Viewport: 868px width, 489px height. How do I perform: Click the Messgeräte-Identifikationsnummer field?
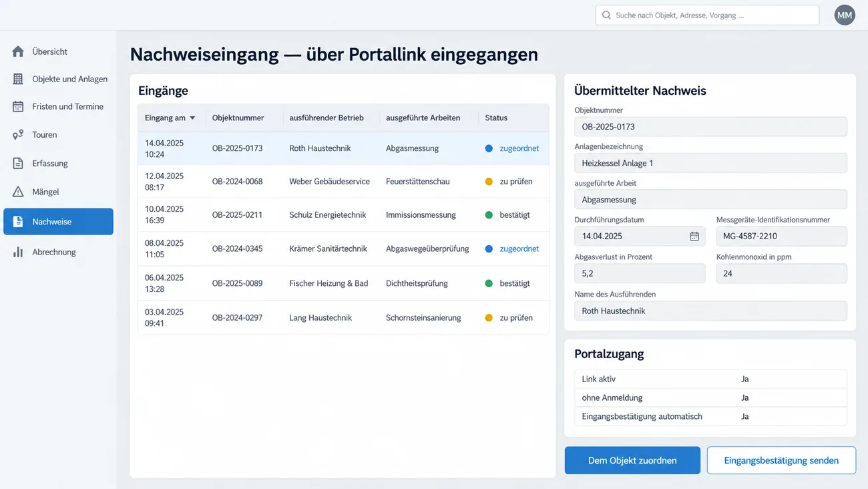point(782,236)
